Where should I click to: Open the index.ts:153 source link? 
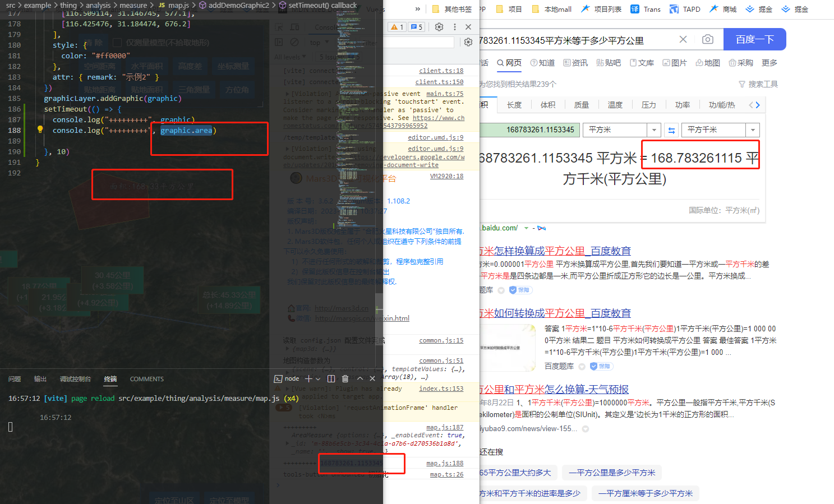[x=441, y=389]
